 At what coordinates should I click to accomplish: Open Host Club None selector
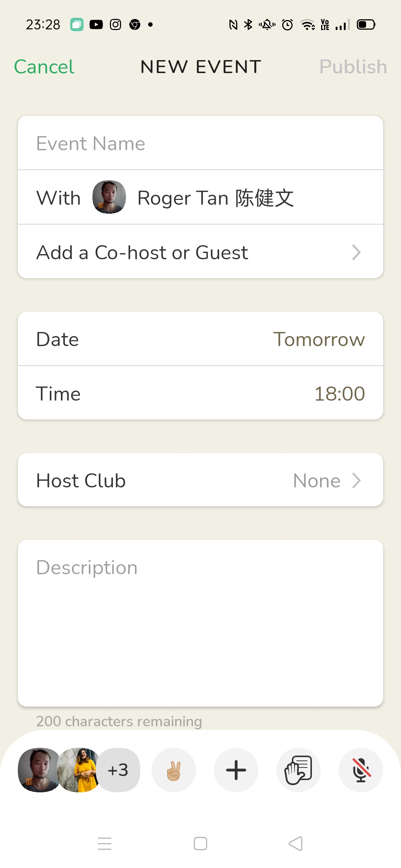pos(200,480)
